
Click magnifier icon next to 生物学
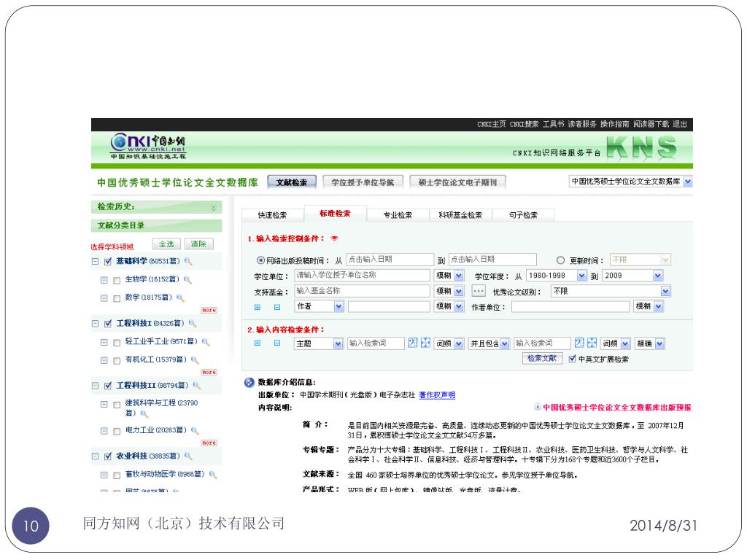tap(187, 279)
